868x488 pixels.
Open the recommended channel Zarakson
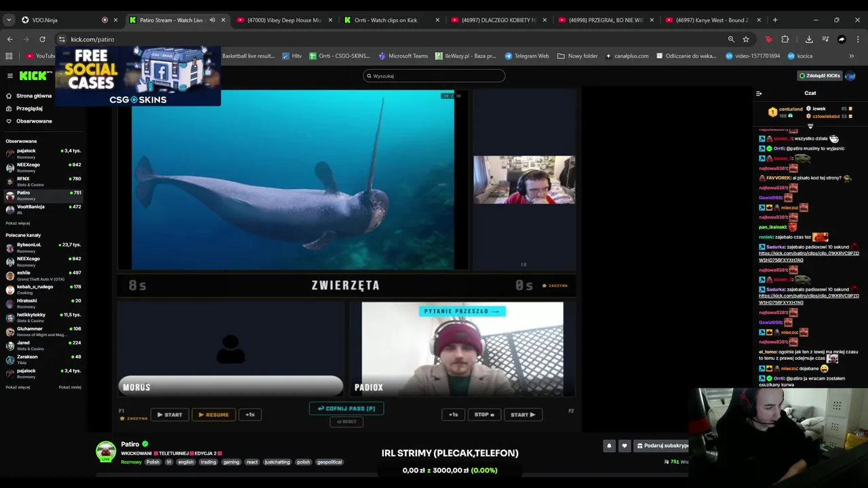(43, 359)
